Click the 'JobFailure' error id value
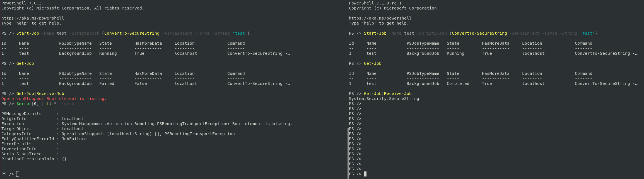The height and width of the screenshot is (179, 644). [x=74, y=139]
